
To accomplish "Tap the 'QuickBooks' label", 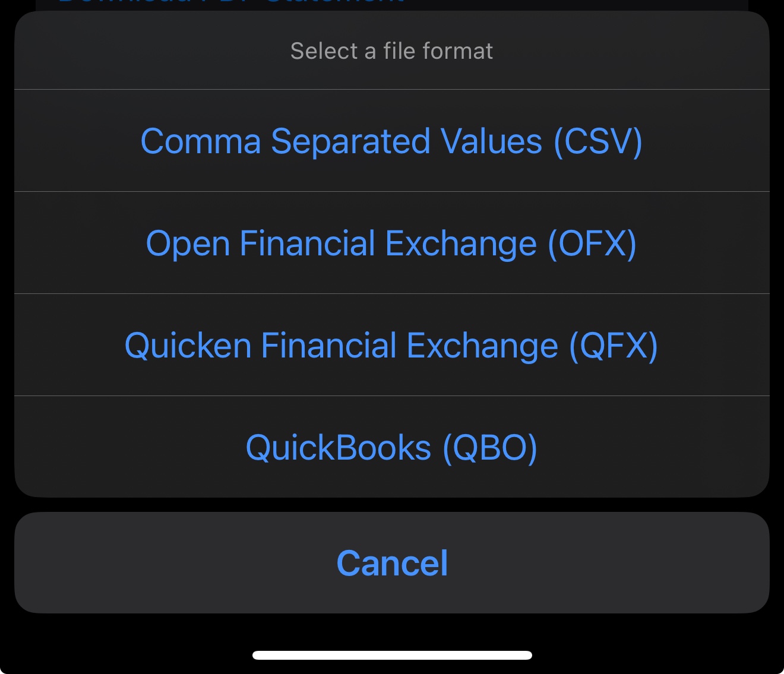I will point(339,448).
